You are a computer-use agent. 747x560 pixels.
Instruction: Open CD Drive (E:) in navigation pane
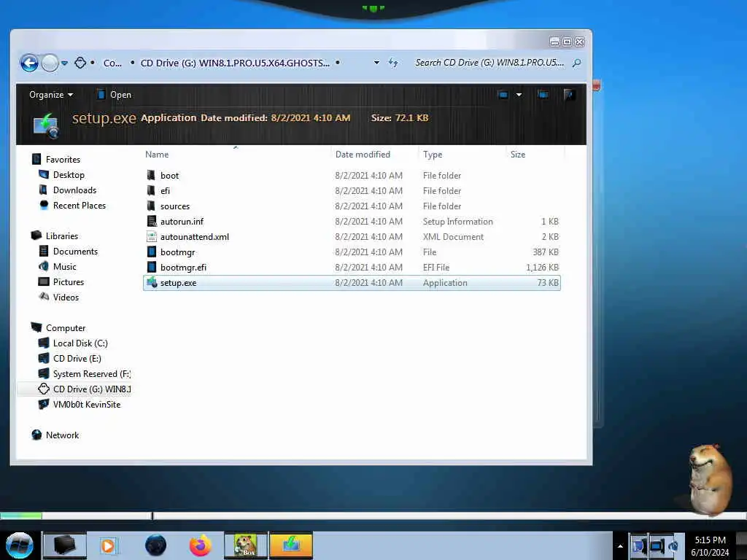77,359
